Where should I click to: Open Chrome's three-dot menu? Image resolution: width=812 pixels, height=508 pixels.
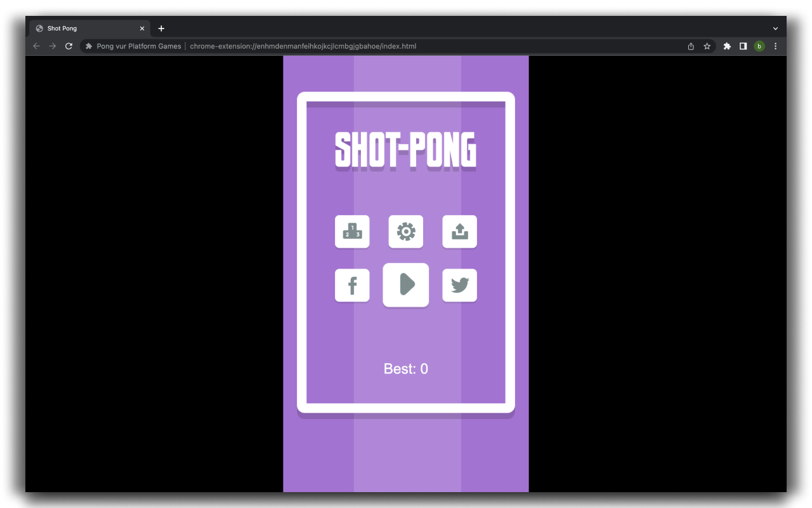click(775, 46)
